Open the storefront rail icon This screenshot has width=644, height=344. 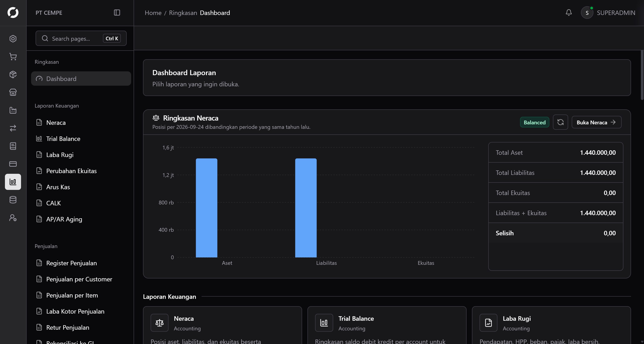point(13,92)
